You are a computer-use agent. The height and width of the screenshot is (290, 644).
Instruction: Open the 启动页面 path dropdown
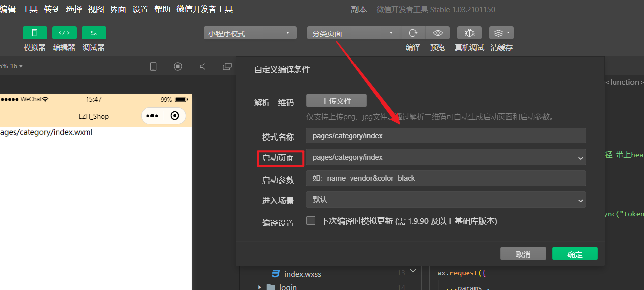click(x=446, y=157)
